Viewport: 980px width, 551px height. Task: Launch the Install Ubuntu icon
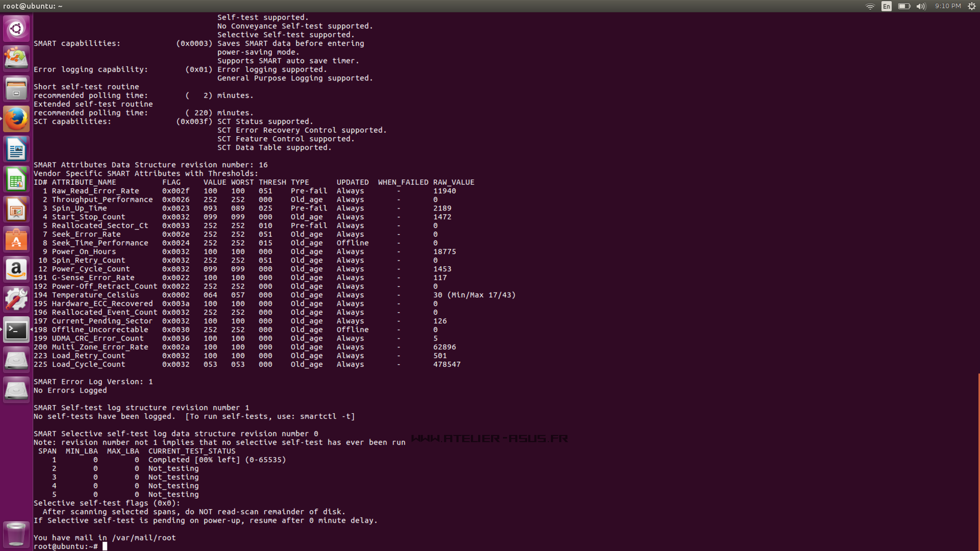click(16, 58)
